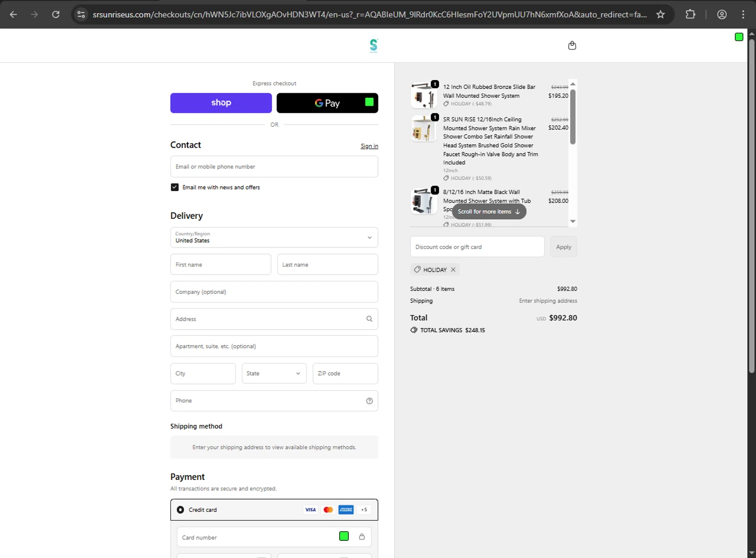Click the lock icon in the Card number field
756x558 pixels.
(362, 537)
